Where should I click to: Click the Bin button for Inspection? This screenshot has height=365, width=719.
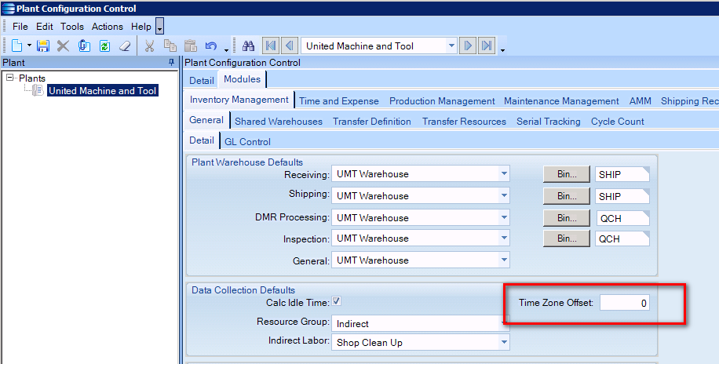[x=566, y=238]
